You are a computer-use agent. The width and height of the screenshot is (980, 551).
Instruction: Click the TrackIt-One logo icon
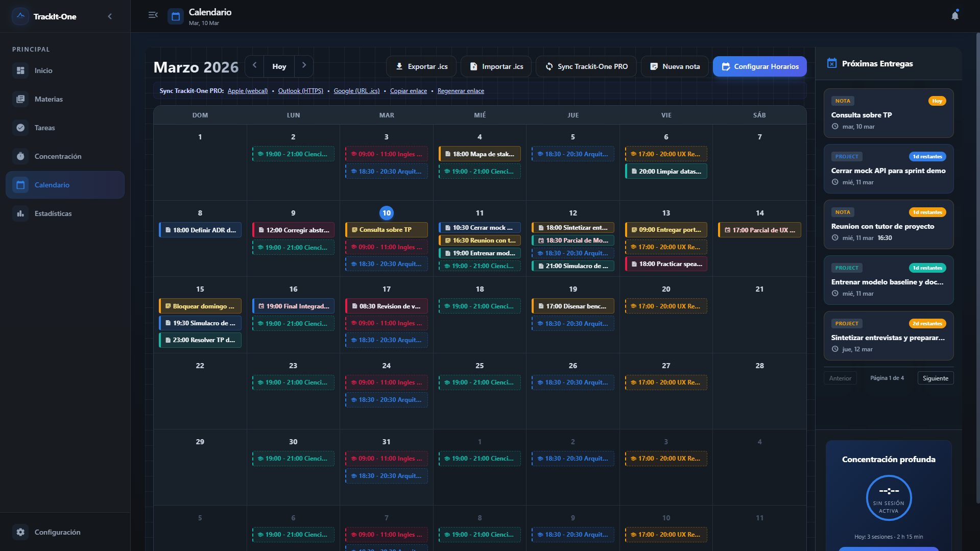point(20,16)
